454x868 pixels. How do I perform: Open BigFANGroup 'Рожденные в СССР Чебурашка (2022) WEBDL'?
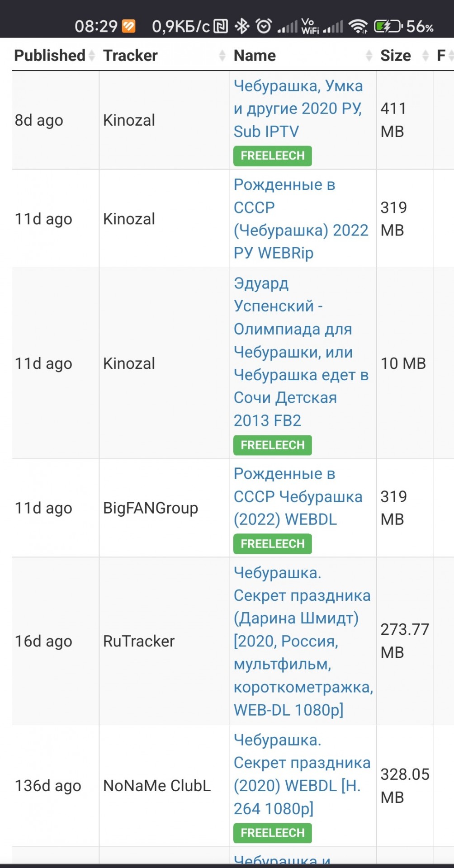[298, 496]
